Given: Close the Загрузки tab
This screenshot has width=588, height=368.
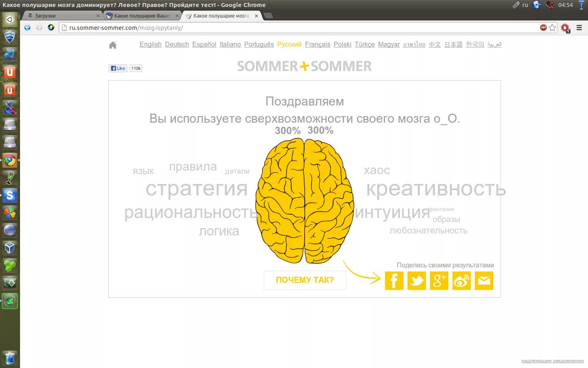Looking at the screenshot, I should (98, 16).
